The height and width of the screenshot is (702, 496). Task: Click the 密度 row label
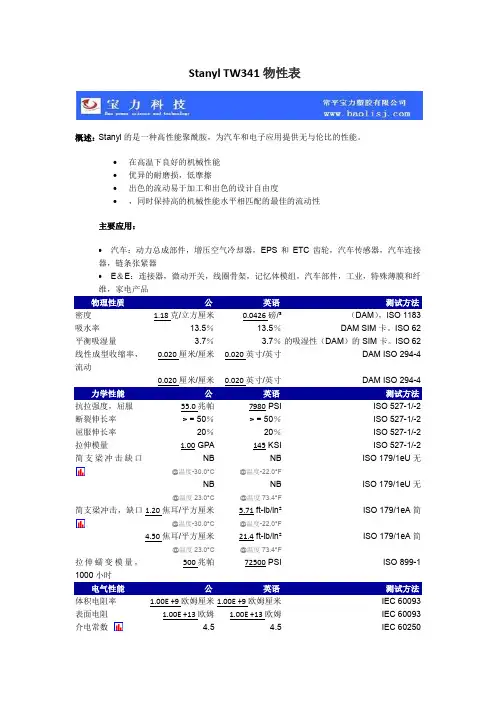click(x=83, y=316)
